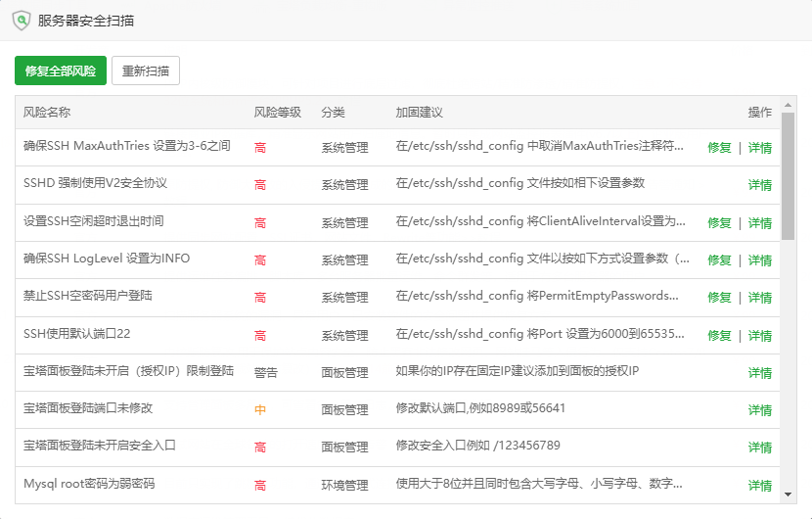View 详情 for 宝塔面板登陆未开启授权IP限制
This screenshot has width=812, height=519.
[760, 373]
